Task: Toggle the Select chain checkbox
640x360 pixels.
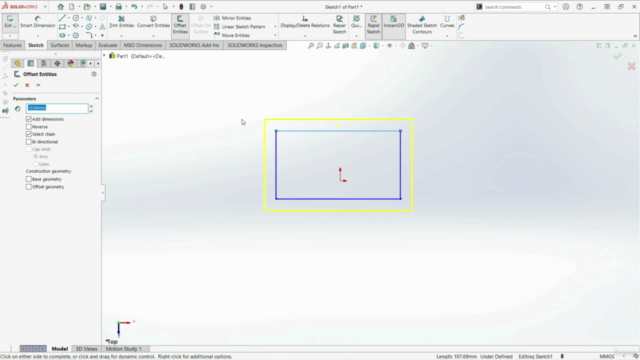Action: pyautogui.click(x=29, y=134)
